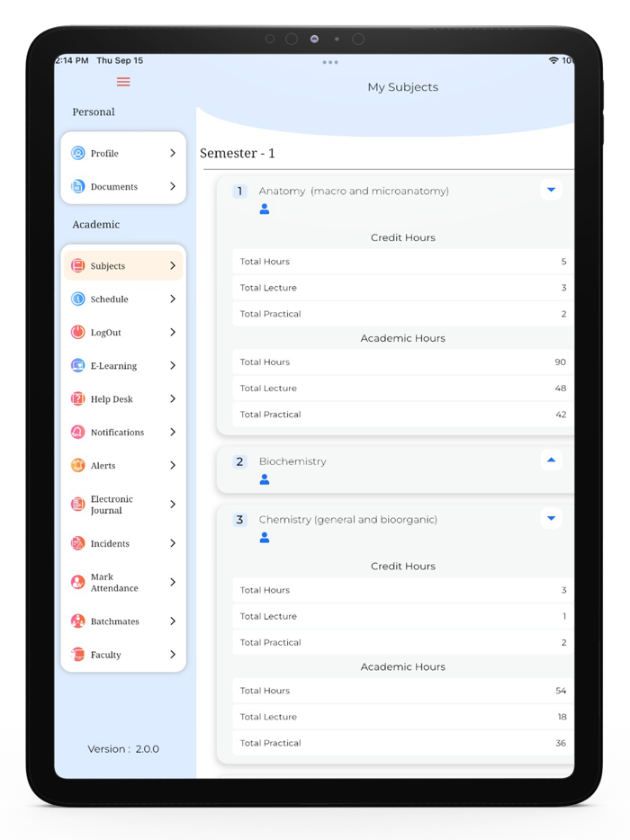Click the Faculty icon
The width and height of the screenshot is (630, 840).
click(x=77, y=654)
